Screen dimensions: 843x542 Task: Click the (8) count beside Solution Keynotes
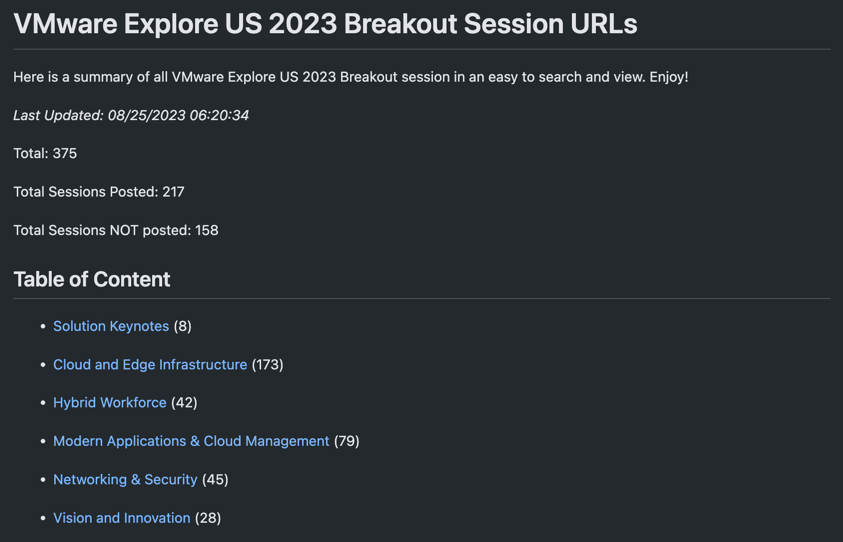point(183,326)
